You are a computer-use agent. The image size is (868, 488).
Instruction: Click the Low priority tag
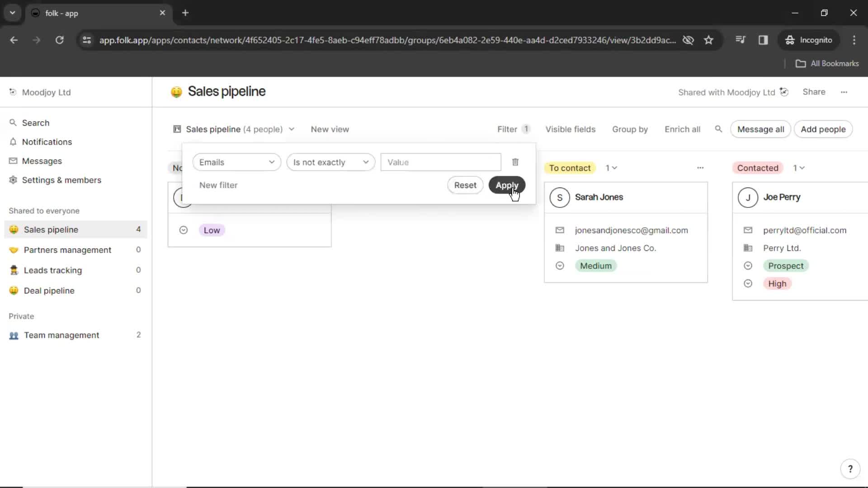212,230
